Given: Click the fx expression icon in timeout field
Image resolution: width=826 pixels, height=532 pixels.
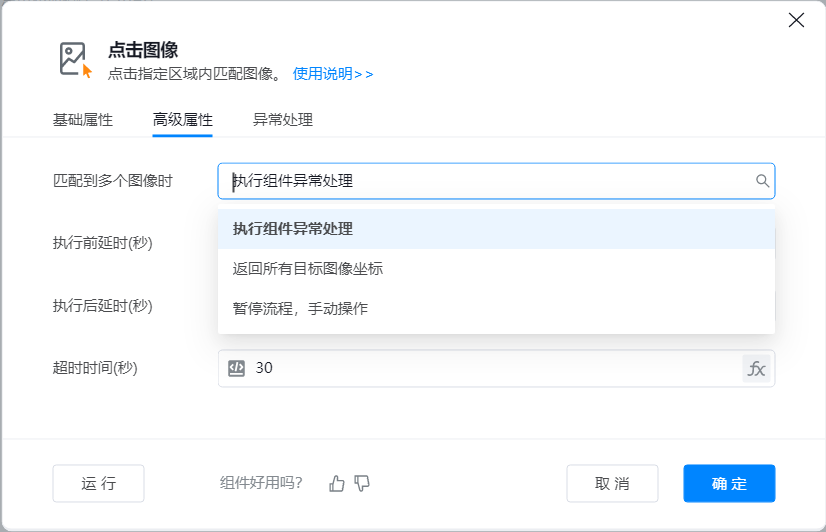Looking at the screenshot, I should [757, 368].
